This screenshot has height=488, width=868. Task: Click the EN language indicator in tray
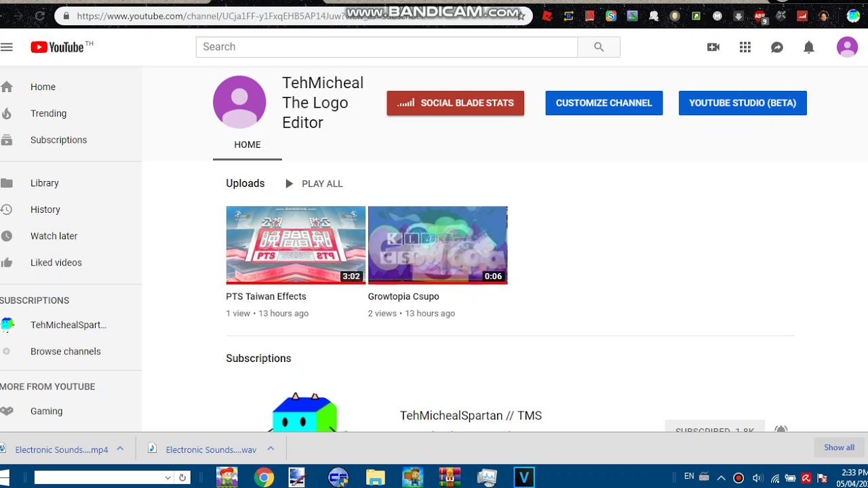click(x=689, y=476)
